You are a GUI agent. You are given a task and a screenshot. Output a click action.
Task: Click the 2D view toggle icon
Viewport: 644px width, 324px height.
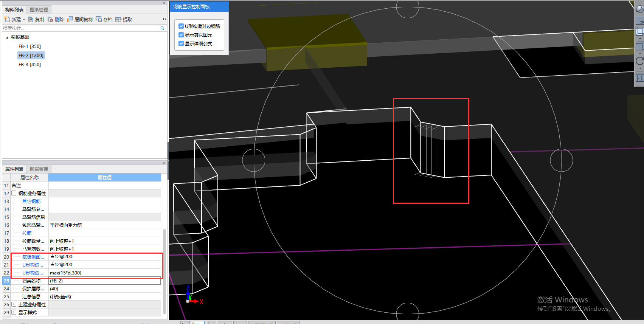click(x=640, y=20)
